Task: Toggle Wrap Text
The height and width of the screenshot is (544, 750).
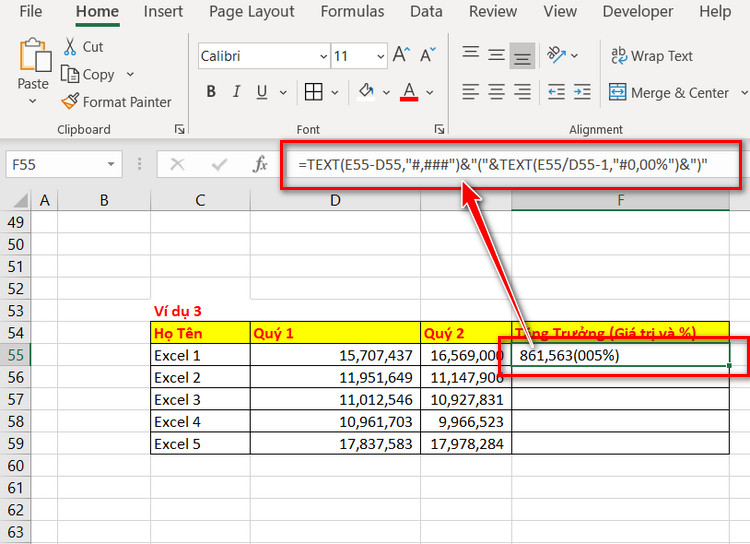Action: tap(651, 56)
